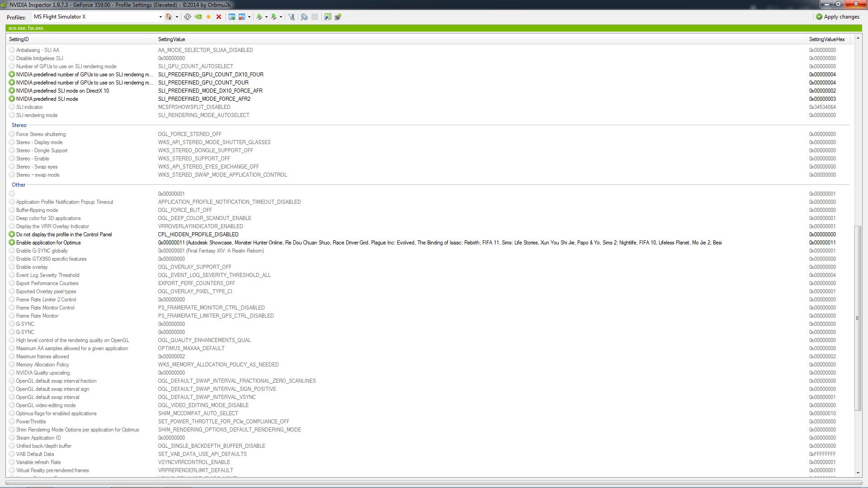This screenshot has height=488, width=868.
Task: Click the orange create new profile star
Action: click(208, 17)
